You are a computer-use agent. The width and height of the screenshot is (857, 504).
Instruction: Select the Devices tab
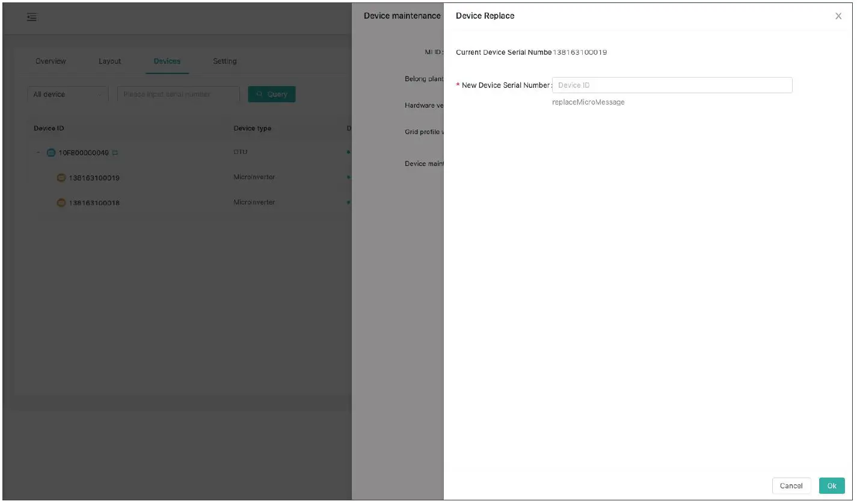click(167, 61)
